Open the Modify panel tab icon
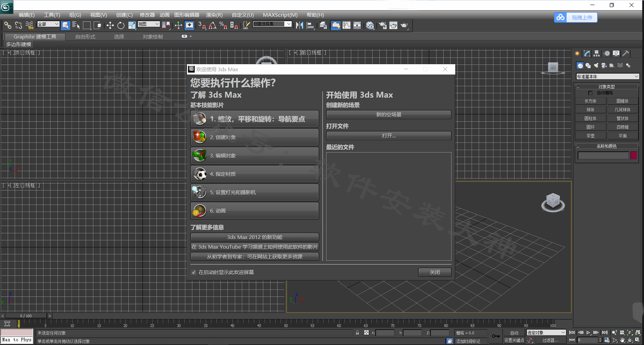 pos(587,54)
